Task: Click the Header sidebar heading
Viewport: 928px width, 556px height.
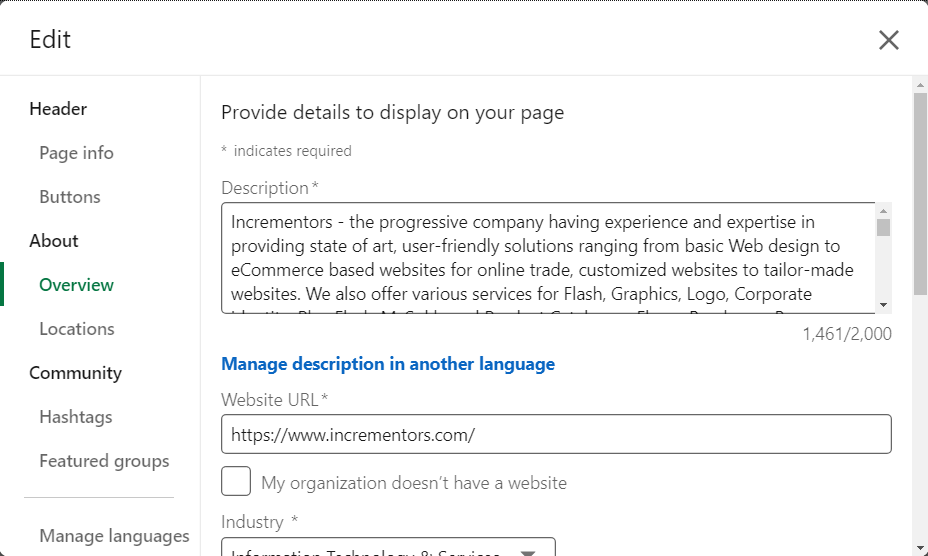Action: click(58, 109)
